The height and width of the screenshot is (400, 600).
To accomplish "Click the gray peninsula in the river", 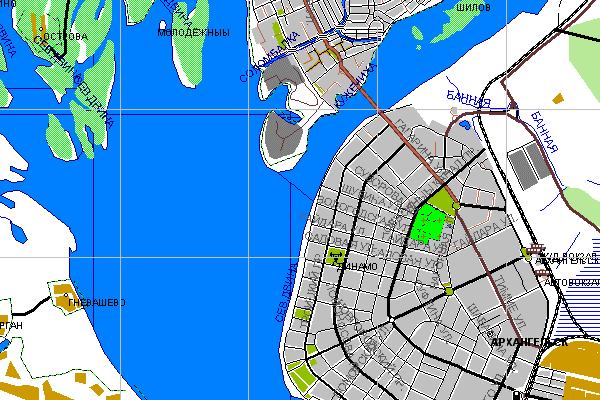I will pyautogui.click(x=285, y=137).
